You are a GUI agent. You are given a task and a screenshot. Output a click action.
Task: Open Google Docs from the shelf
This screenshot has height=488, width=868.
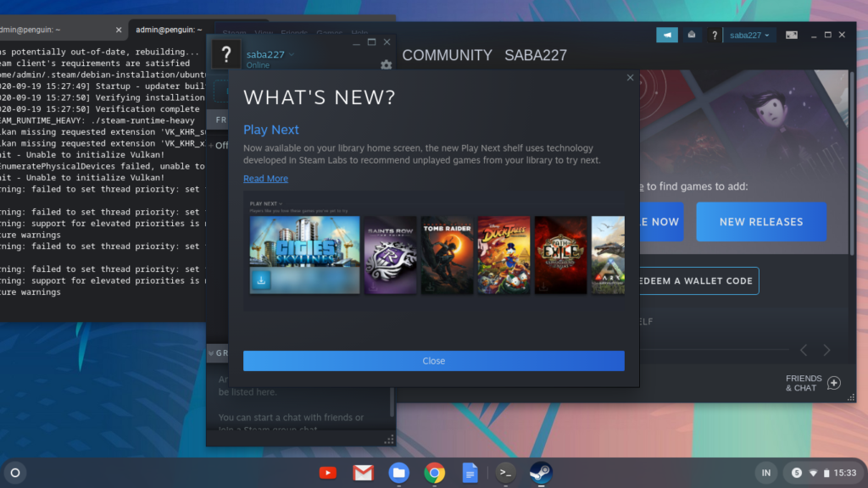tap(470, 473)
